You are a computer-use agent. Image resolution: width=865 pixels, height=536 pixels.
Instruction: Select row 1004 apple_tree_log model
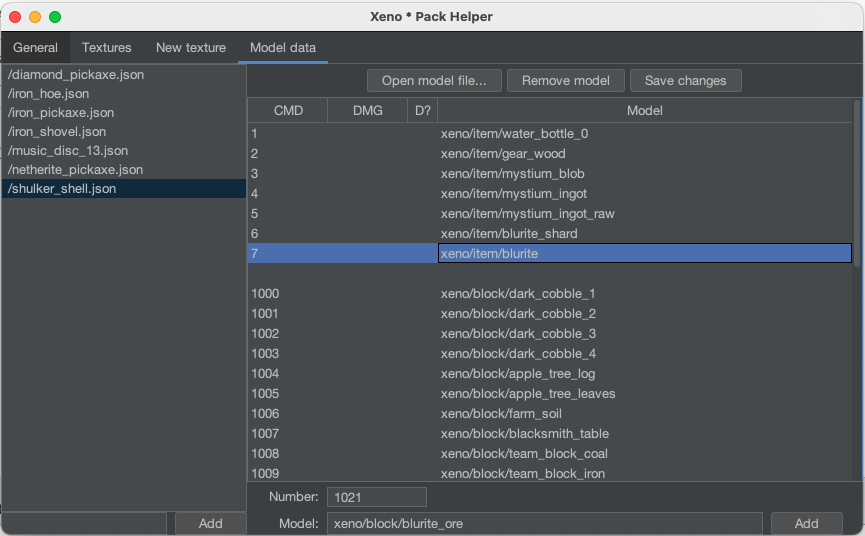517,373
